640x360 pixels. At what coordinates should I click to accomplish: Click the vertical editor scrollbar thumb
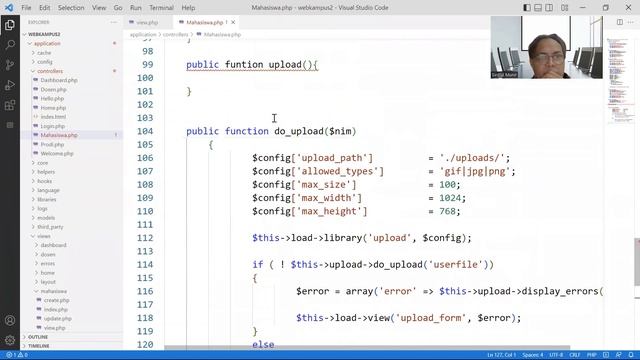coord(637,262)
